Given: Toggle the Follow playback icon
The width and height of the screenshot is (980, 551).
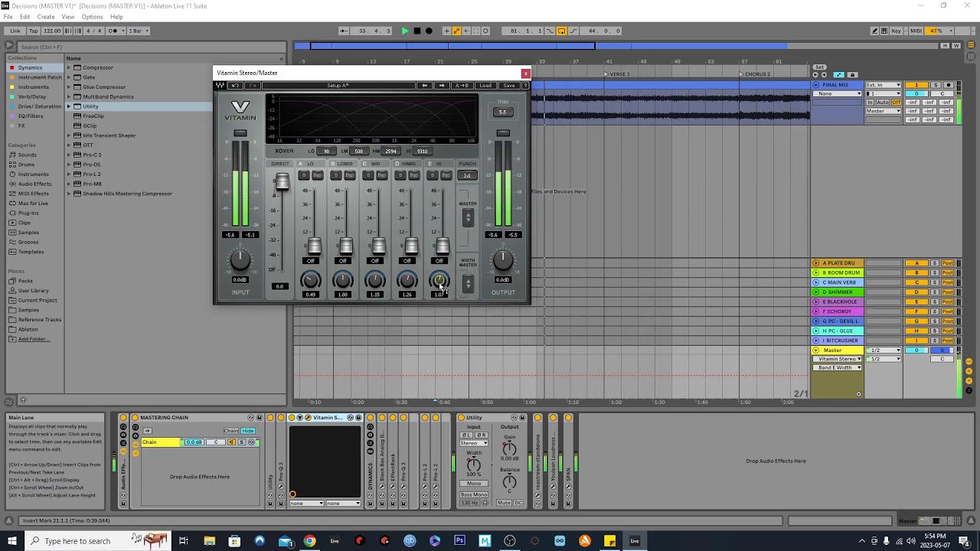Looking at the screenshot, I should pos(344,31).
